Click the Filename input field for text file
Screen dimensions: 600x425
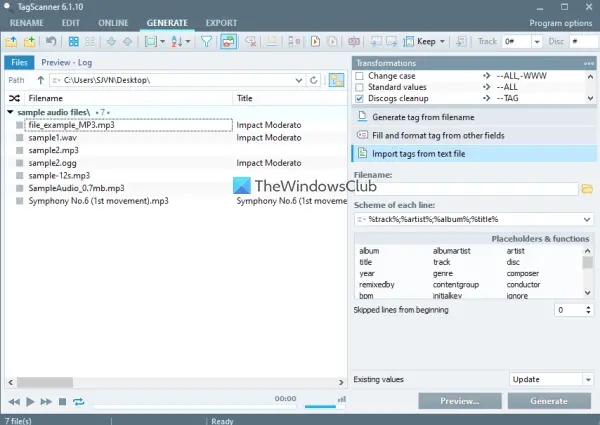click(x=466, y=189)
